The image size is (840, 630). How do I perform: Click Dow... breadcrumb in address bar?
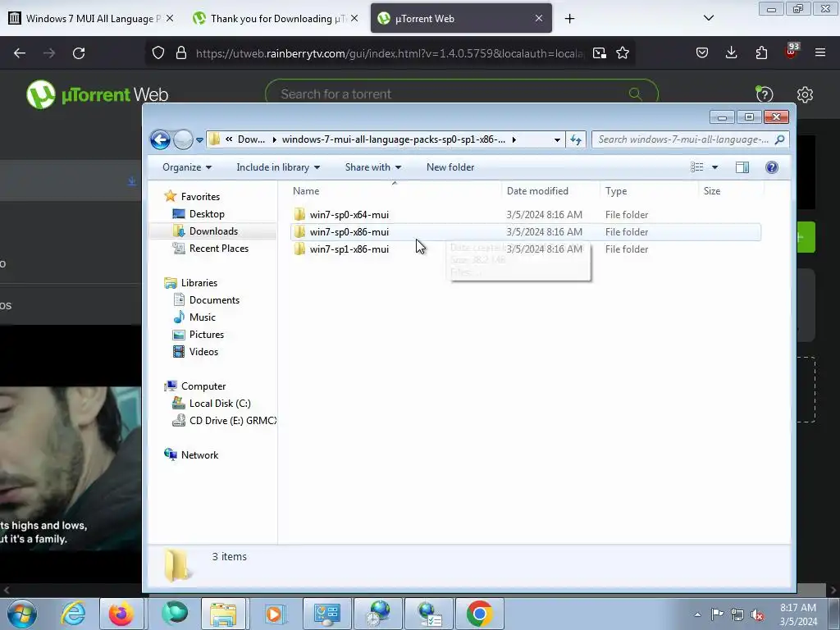(251, 139)
